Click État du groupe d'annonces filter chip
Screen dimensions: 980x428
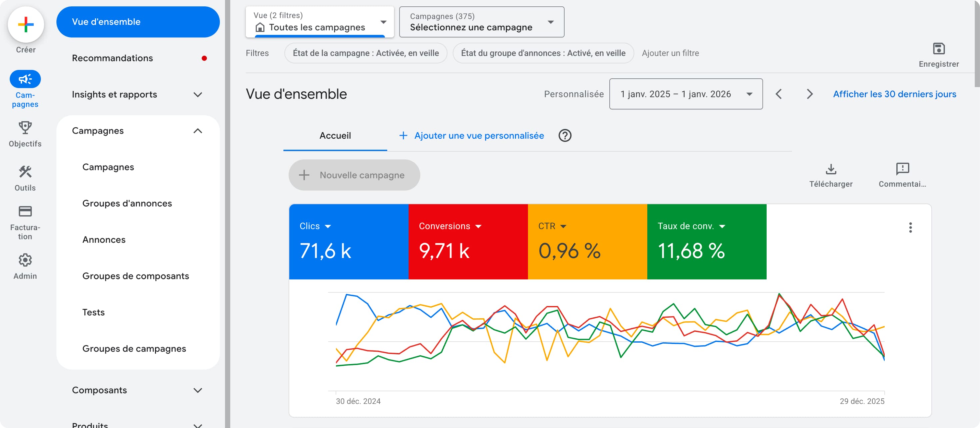click(543, 53)
